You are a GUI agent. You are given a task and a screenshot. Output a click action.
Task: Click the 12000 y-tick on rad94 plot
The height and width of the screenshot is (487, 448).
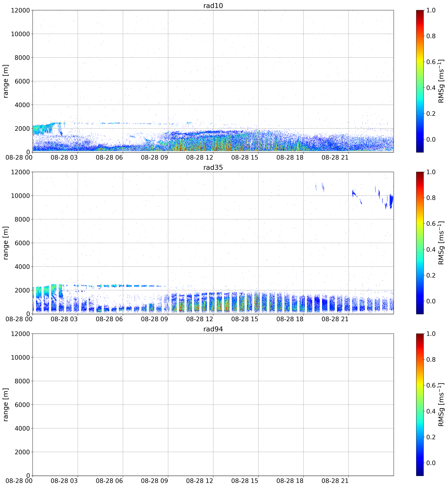point(20,334)
